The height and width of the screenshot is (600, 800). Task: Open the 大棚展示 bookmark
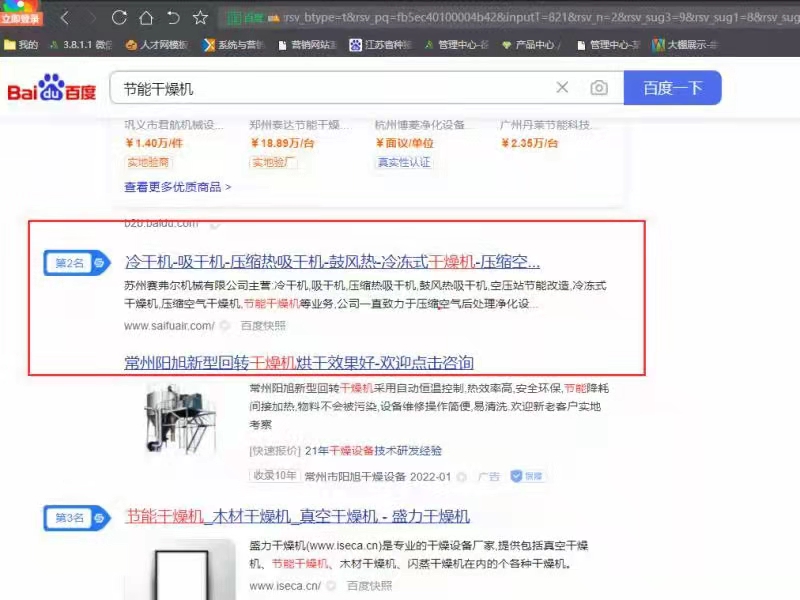(685, 45)
